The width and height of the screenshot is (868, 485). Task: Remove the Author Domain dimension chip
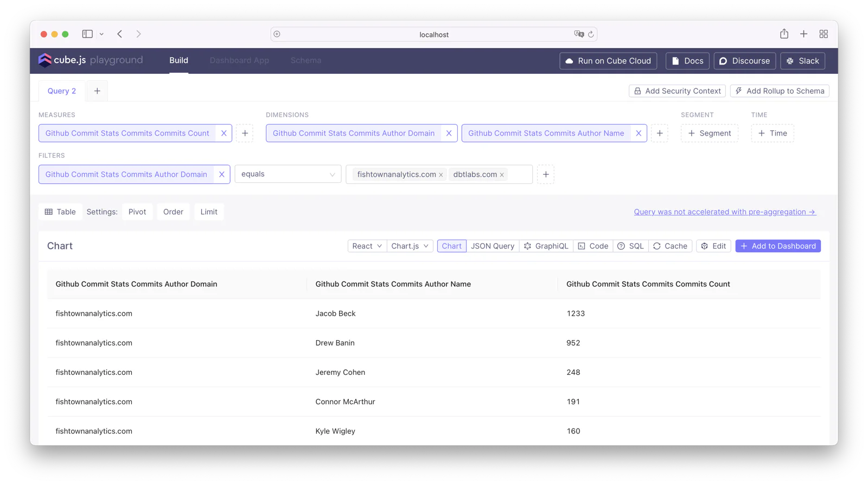(449, 133)
